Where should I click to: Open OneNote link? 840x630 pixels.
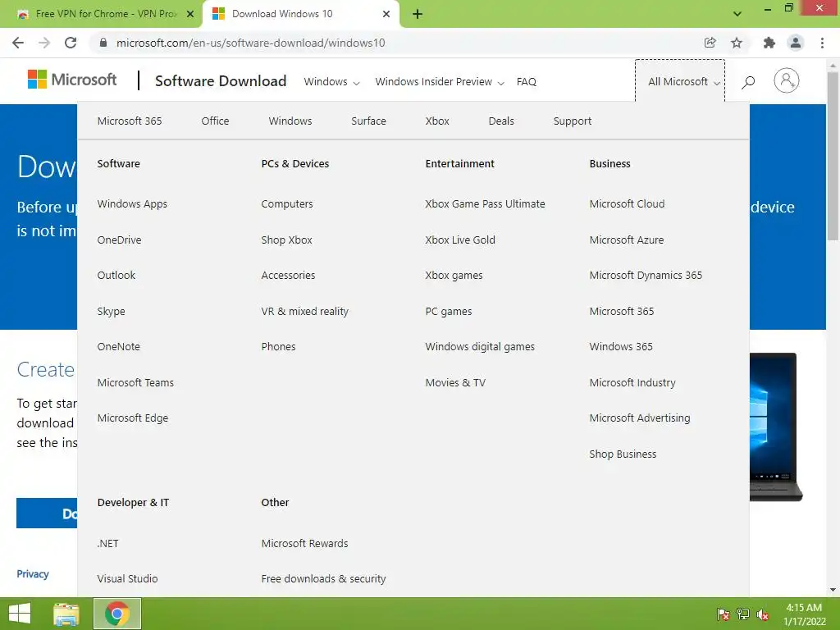point(118,347)
